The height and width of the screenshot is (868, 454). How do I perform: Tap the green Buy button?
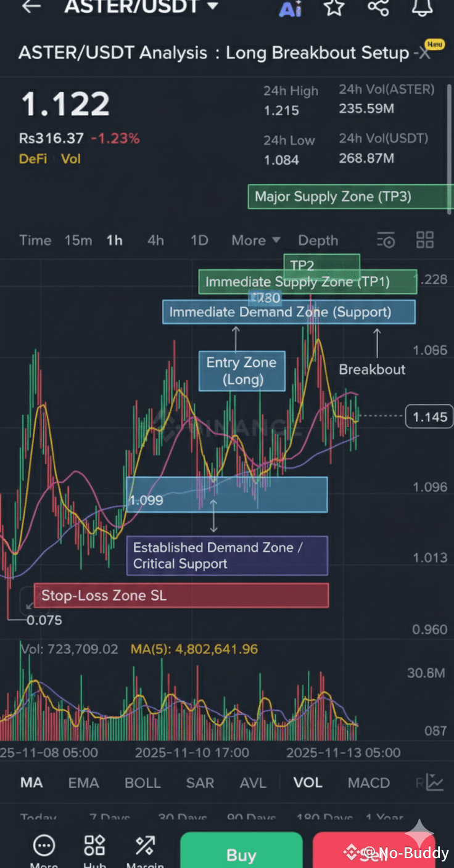coord(241,850)
